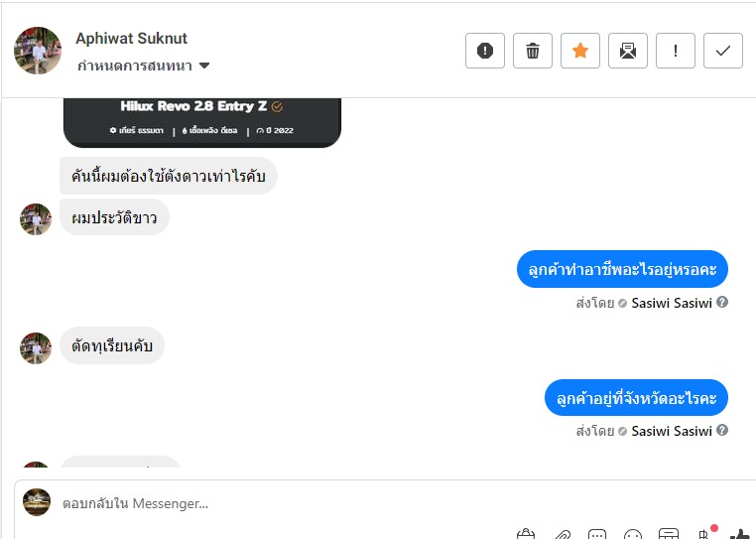This screenshot has height=539, width=756.
Task: Click the page avatar beside the reply box
Action: (37, 502)
